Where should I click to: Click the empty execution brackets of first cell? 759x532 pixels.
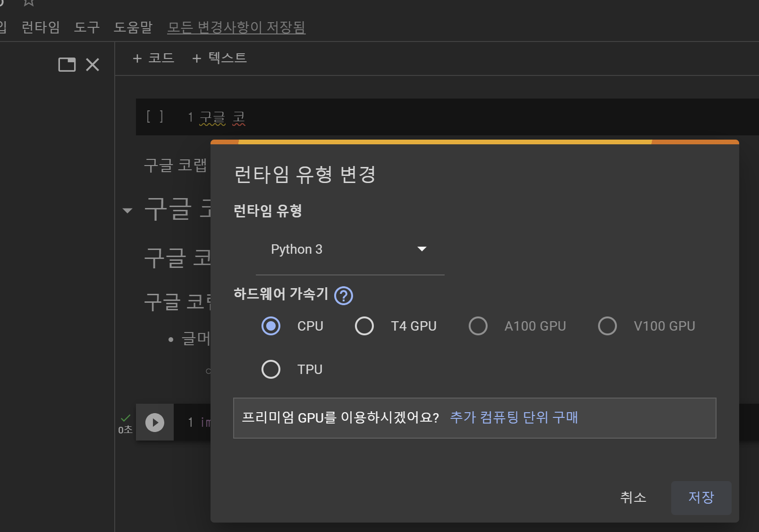coord(155,116)
